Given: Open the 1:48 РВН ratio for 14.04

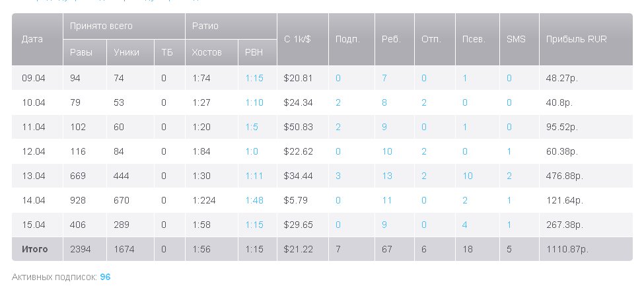Looking at the screenshot, I should click(254, 200).
